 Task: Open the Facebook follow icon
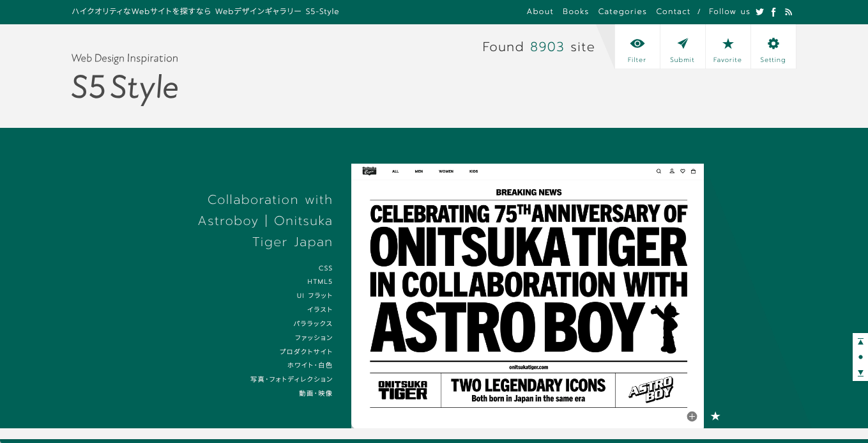(773, 12)
